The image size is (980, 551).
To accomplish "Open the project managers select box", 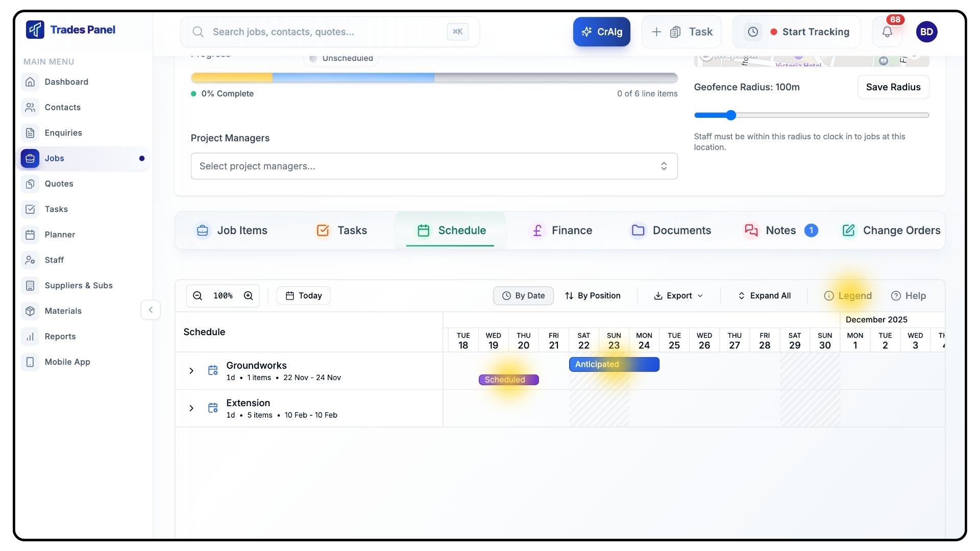I will click(x=434, y=166).
